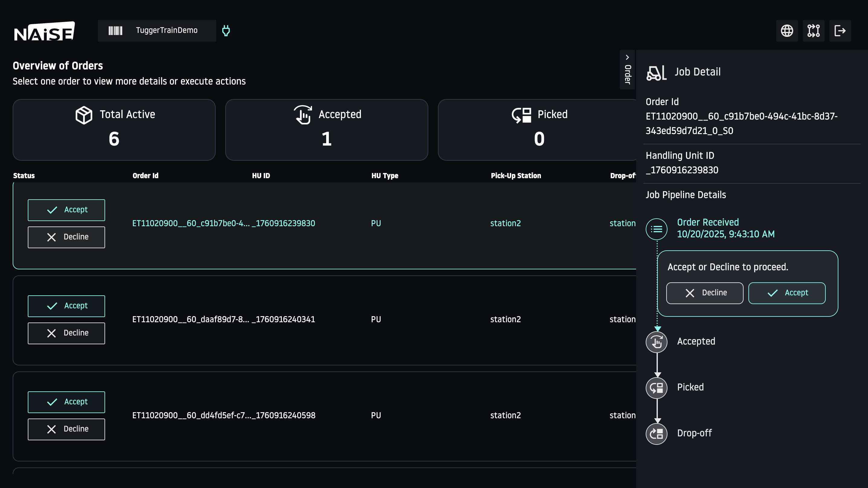The height and width of the screenshot is (488, 868).
Task: Click the Order Received pipeline step icon
Action: point(656,229)
